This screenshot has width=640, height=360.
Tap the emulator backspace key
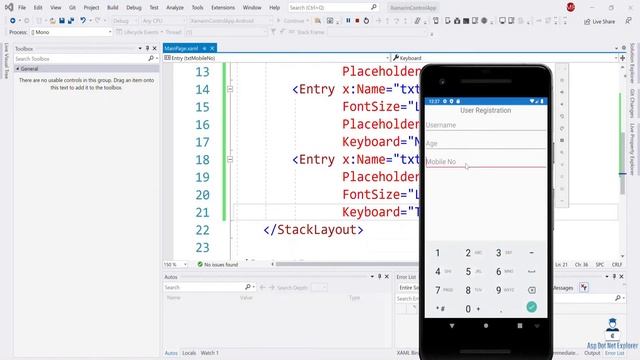[x=531, y=290]
